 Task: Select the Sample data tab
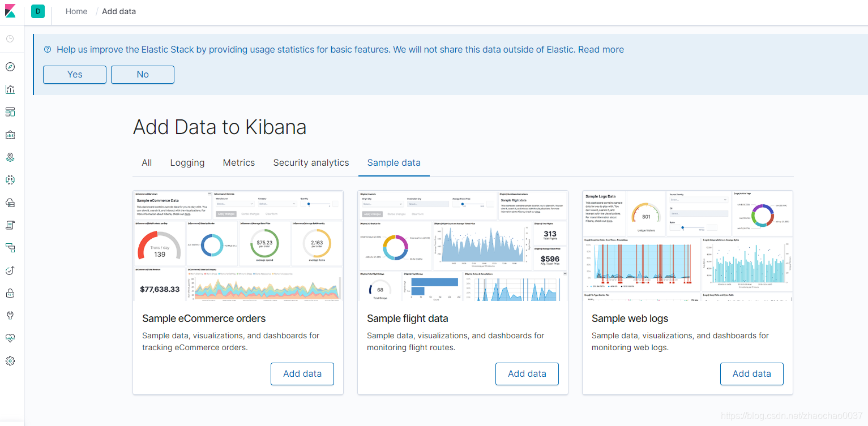tap(394, 162)
